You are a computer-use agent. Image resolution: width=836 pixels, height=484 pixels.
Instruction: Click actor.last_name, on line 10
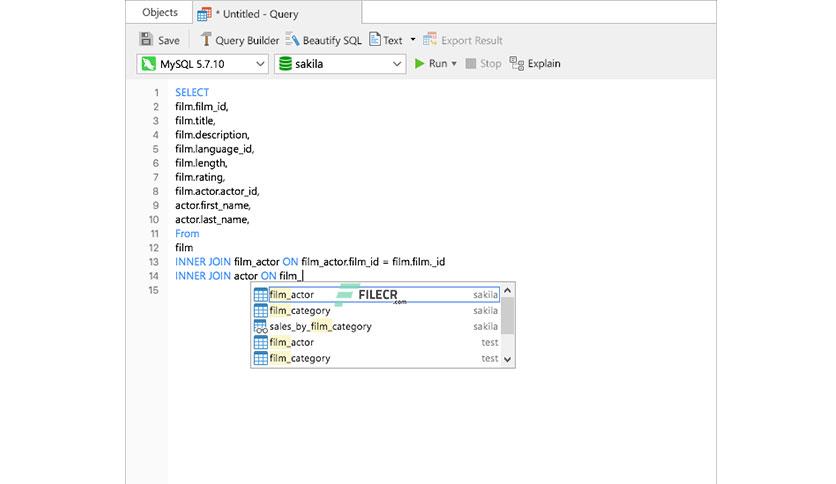click(212, 219)
